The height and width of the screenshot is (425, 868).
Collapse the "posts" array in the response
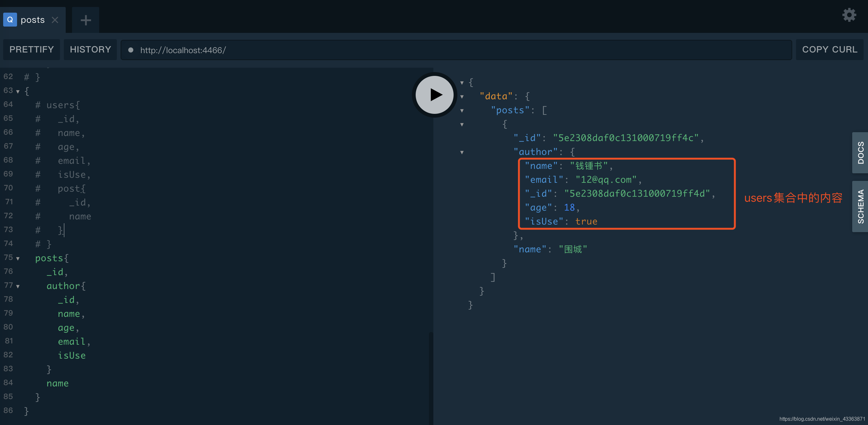click(462, 111)
